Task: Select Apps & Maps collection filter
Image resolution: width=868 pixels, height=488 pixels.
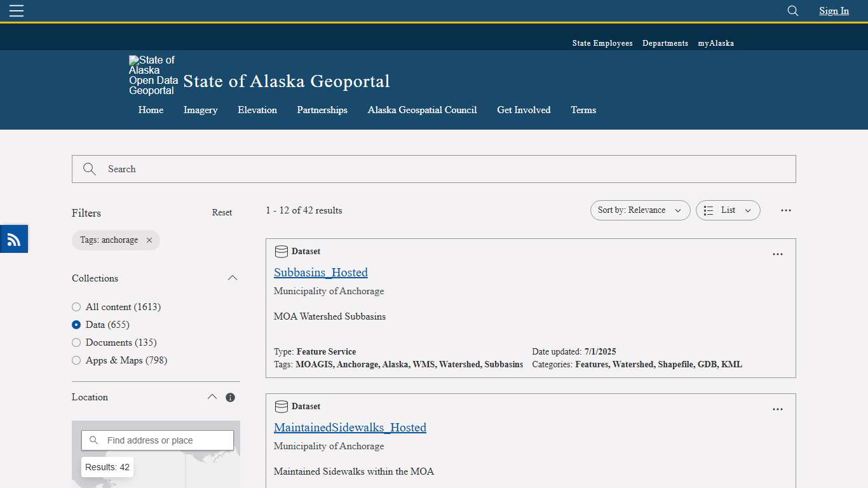Action: click(x=76, y=360)
